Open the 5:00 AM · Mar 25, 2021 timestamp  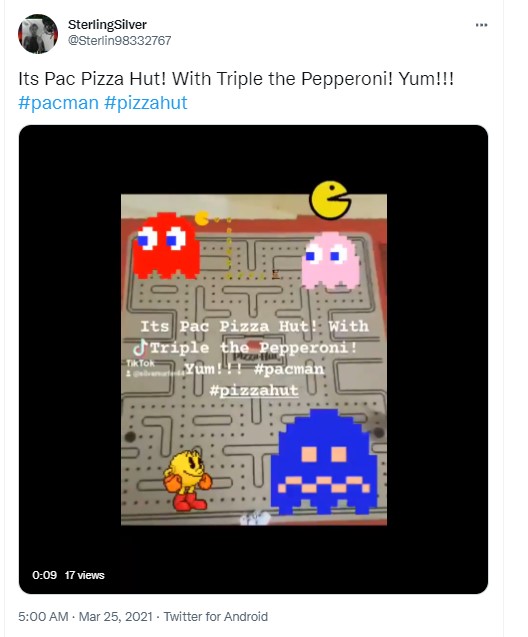[x=85, y=616]
